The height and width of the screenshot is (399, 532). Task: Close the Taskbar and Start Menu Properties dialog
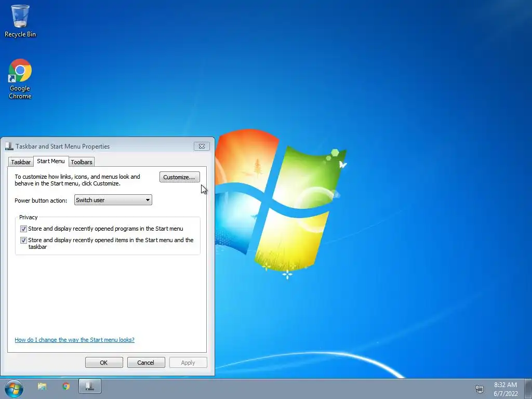[202, 146]
